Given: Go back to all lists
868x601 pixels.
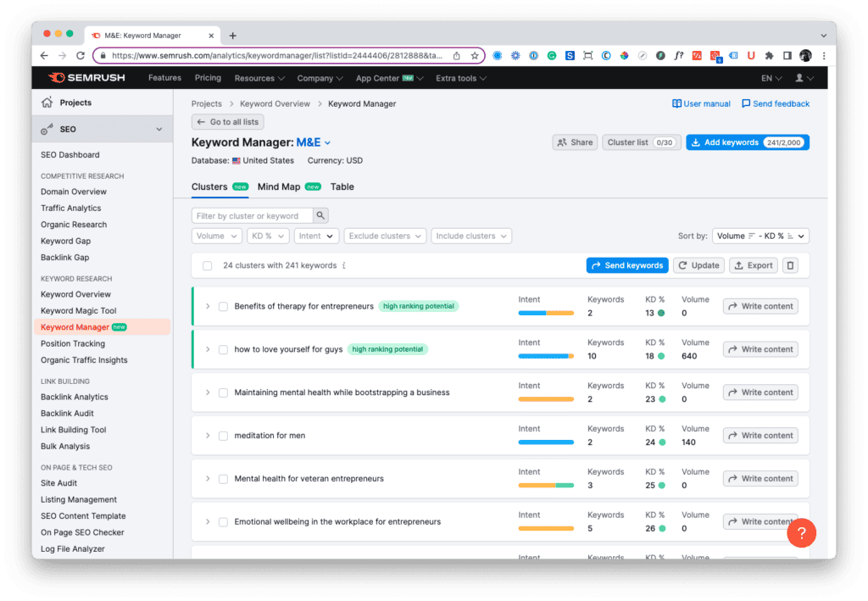Looking at the screenshot, I should (x=227, y=121).
